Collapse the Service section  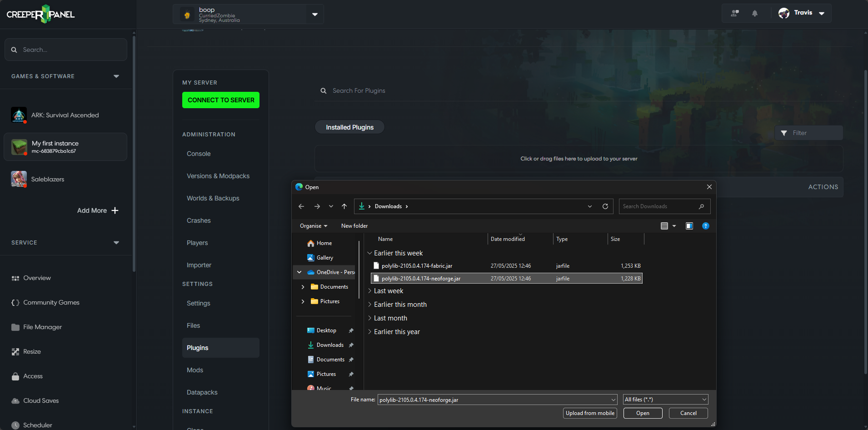116,243
